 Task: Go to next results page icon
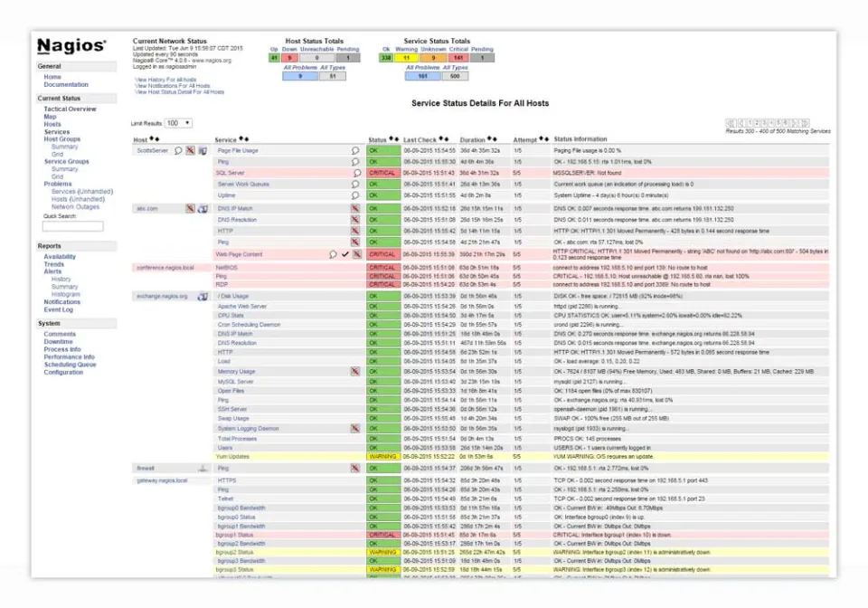(x=795, y=123)
